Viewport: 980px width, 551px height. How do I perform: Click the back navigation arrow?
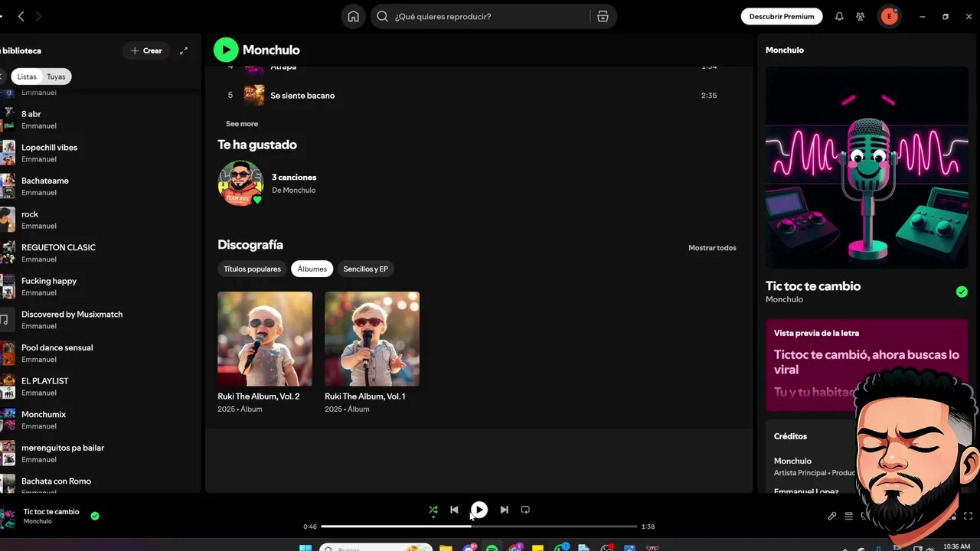coord(21,16)
